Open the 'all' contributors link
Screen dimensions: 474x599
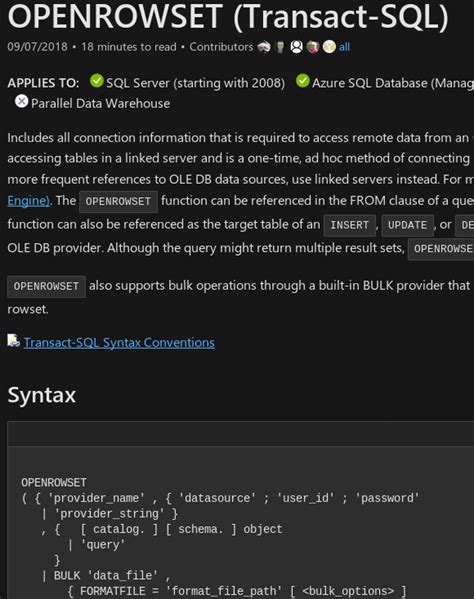coord(344,47)
